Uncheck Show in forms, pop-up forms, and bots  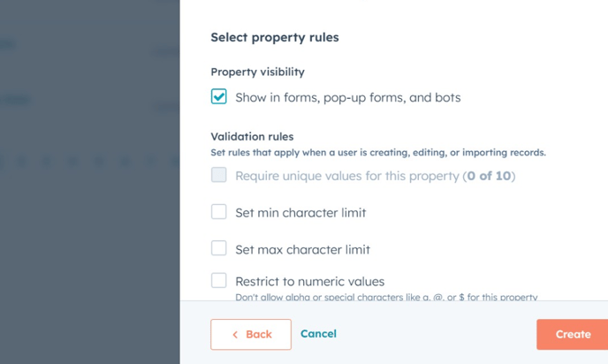(219, 96)
